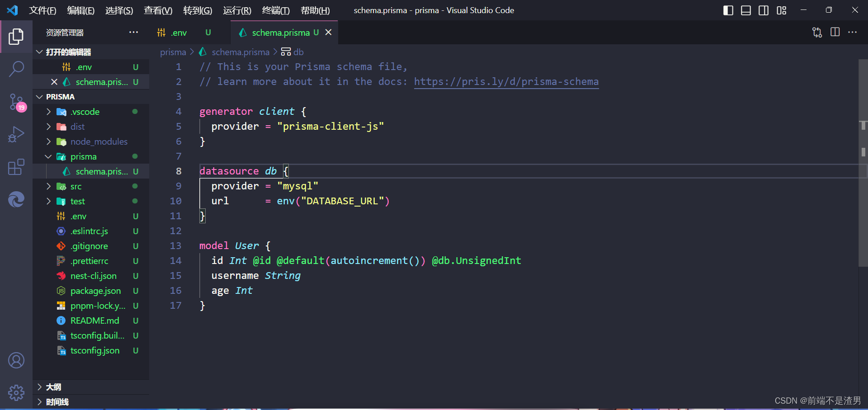Open the Search view icon
The width and height of the screenshot is (868, 410).
point(16,69)
